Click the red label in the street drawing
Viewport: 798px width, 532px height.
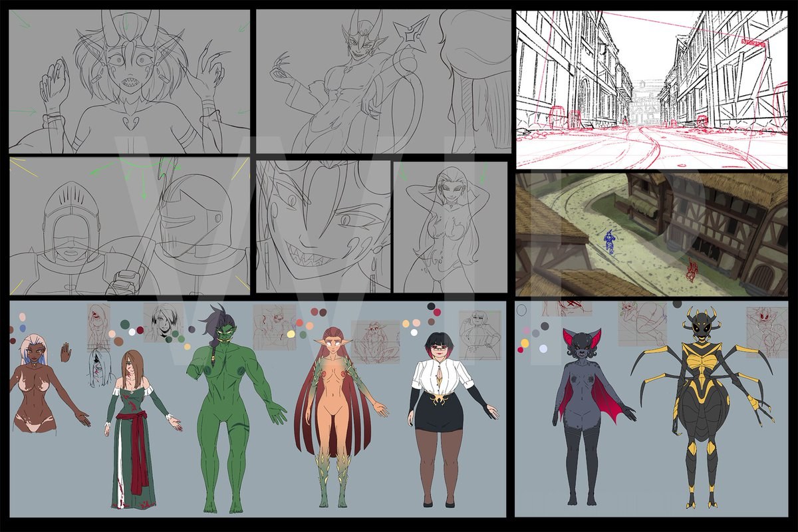[754, 43]
